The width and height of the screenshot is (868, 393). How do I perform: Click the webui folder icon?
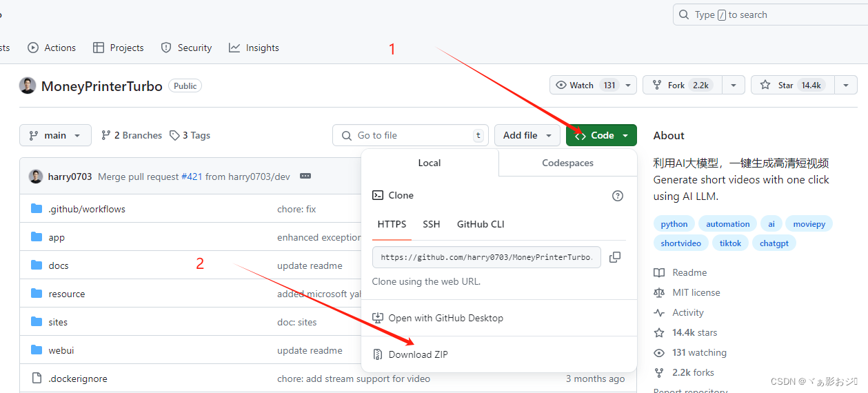point(37,350)
